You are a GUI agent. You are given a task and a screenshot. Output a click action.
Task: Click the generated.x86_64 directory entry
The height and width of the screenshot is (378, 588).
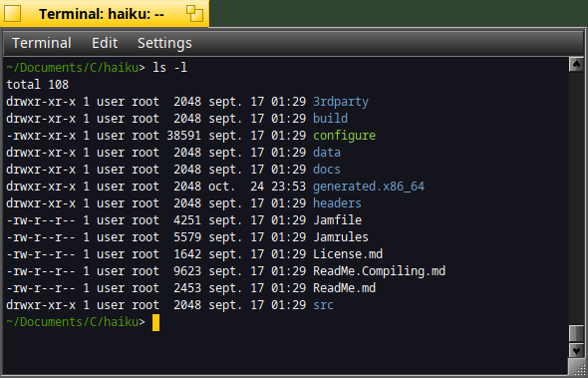369,187
